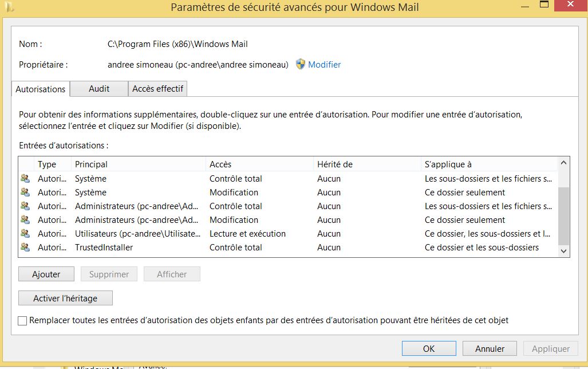Viewport: 588px width, 369px height.
Task: Maximize the security settings window
Action: pos(544,5)
